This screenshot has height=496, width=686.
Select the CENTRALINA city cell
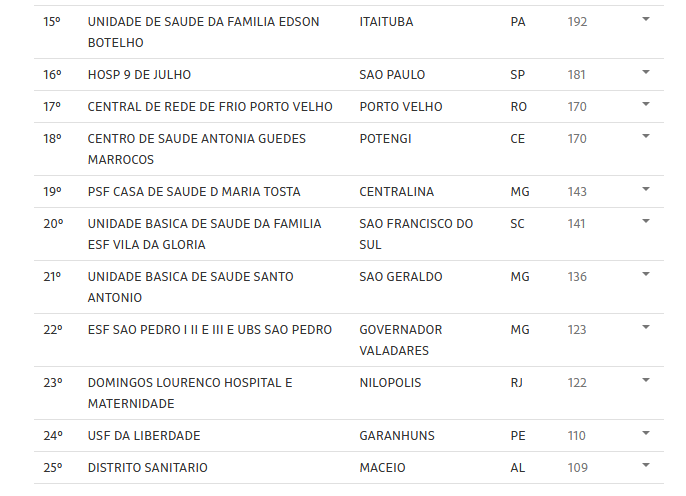396,192
